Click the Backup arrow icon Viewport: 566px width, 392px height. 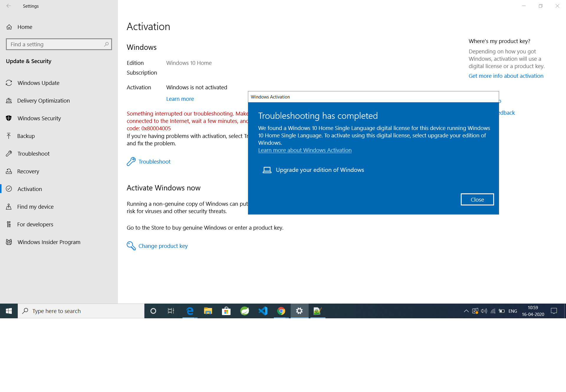click(9, 136)
